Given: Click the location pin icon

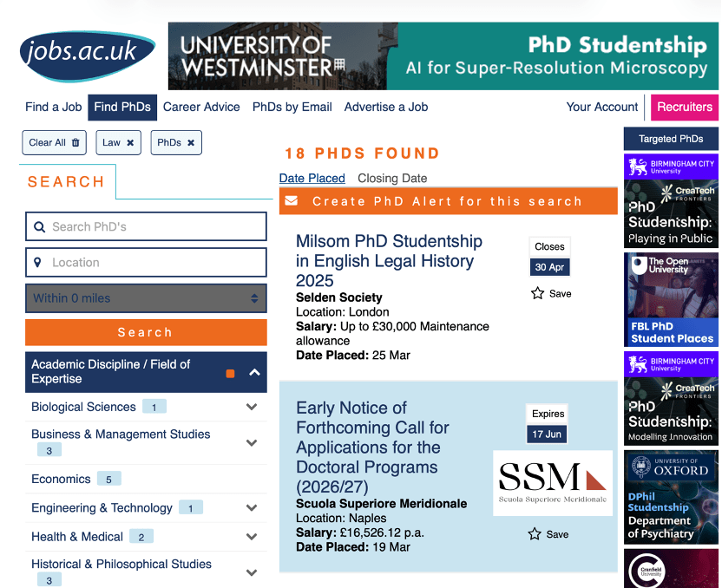Looking at the screenshot, I should pos(38,262).
